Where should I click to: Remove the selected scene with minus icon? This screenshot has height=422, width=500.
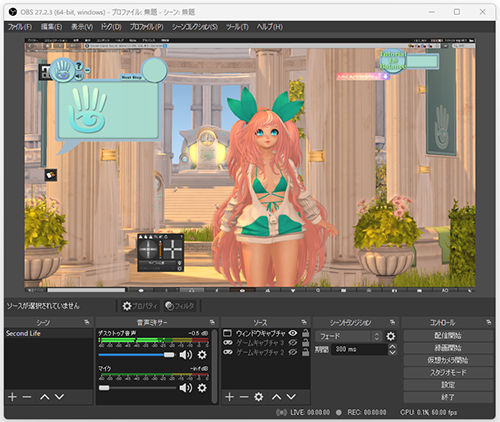click(27, 397)
